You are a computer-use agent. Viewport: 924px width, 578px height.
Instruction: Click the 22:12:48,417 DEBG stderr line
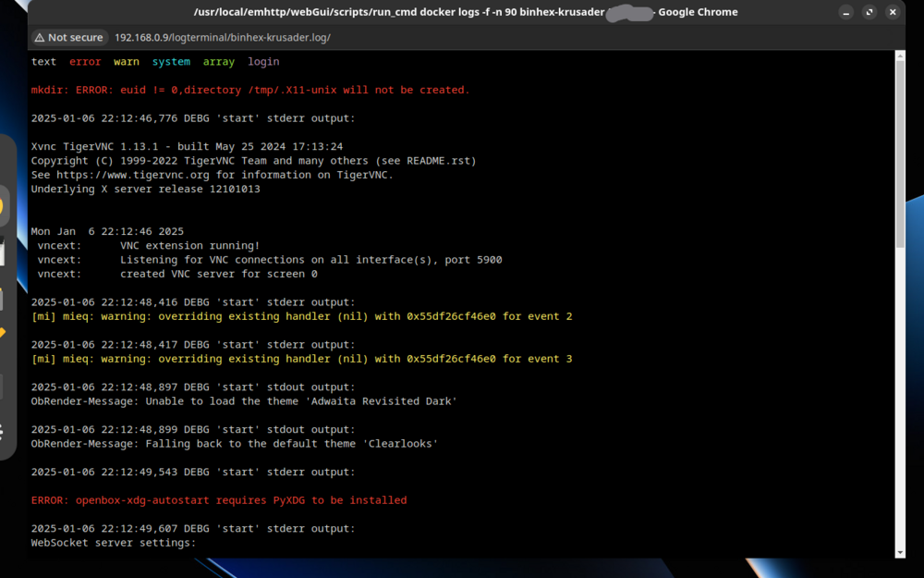tap(193, 344)
